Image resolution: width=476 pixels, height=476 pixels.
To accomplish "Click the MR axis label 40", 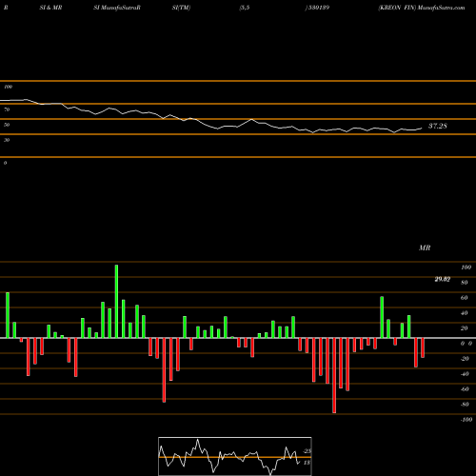I will [465, 313].
